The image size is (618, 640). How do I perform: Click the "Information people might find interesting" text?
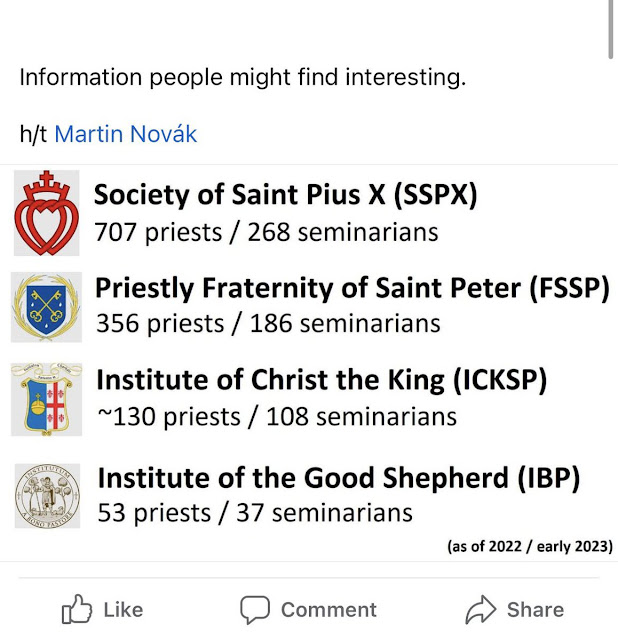tap(243, 77)
